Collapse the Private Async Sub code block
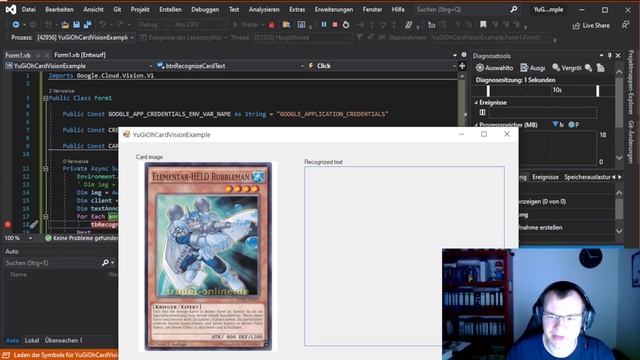Image resolution: width=640 pixels, height=360 pixels. point(45,168)
